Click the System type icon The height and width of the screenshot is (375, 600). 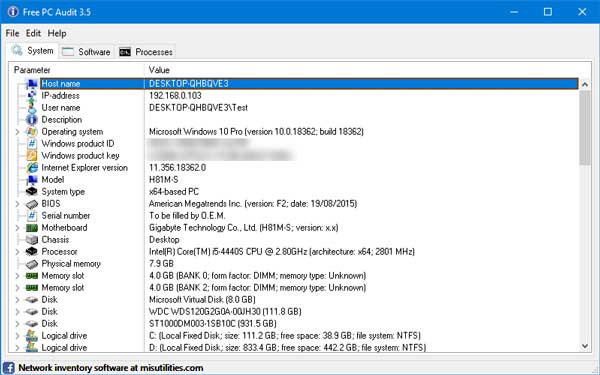[x=32, y=191]
